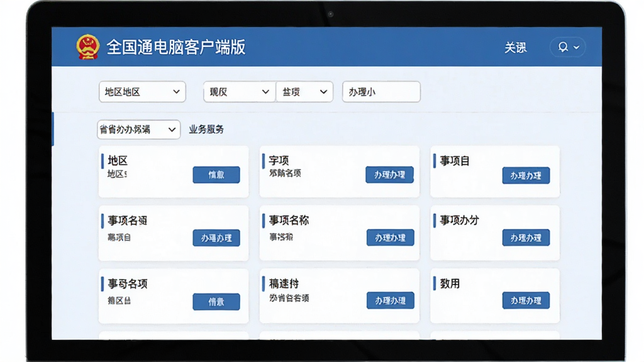The height and width of the screenshot is (362, 644).
Task: Select the 地区 card title
Action: tap(118, 160)
